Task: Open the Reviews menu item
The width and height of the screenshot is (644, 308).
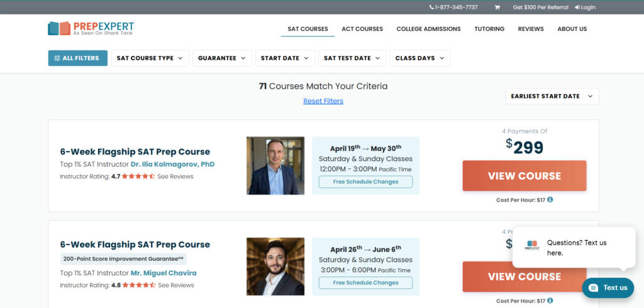Action: point(531,29)
